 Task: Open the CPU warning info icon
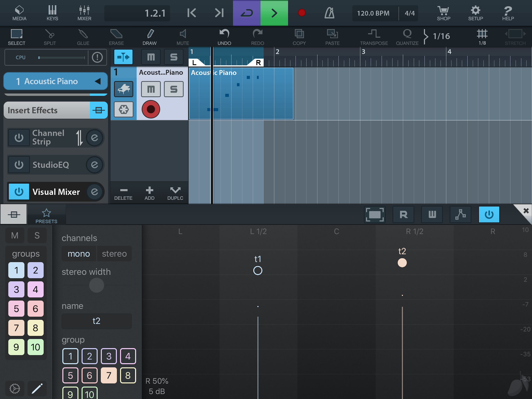tap(97, 57)
